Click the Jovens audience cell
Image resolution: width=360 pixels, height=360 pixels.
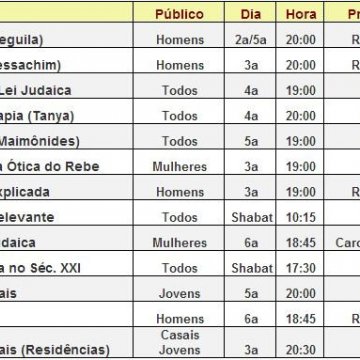click(179, 293)
